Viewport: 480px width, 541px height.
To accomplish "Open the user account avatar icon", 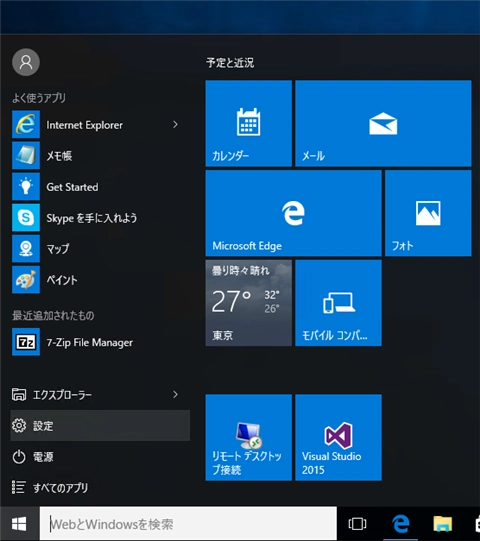I will [26, 62].
